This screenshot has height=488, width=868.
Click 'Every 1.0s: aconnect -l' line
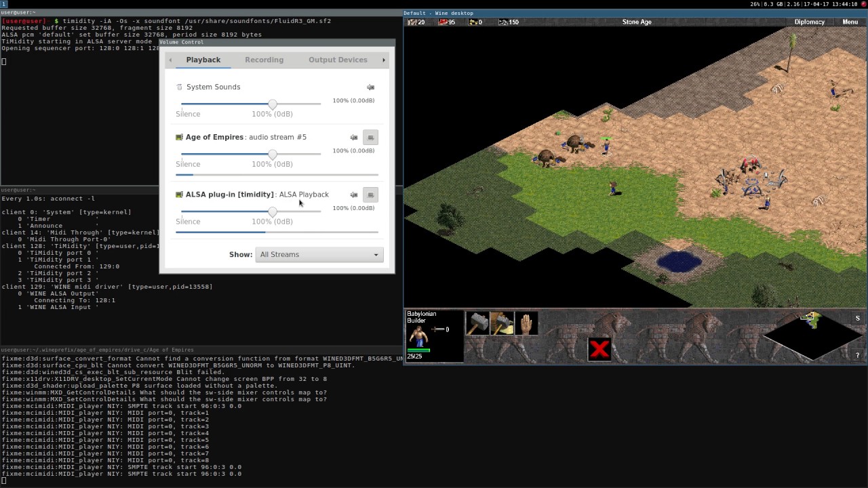click(48, 199)
